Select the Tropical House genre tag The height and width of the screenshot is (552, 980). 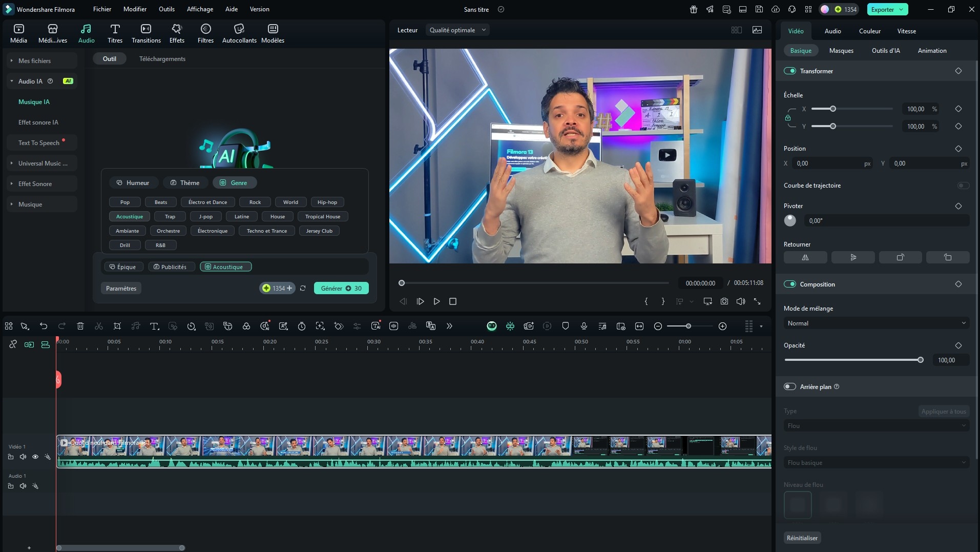click(323, 216)
